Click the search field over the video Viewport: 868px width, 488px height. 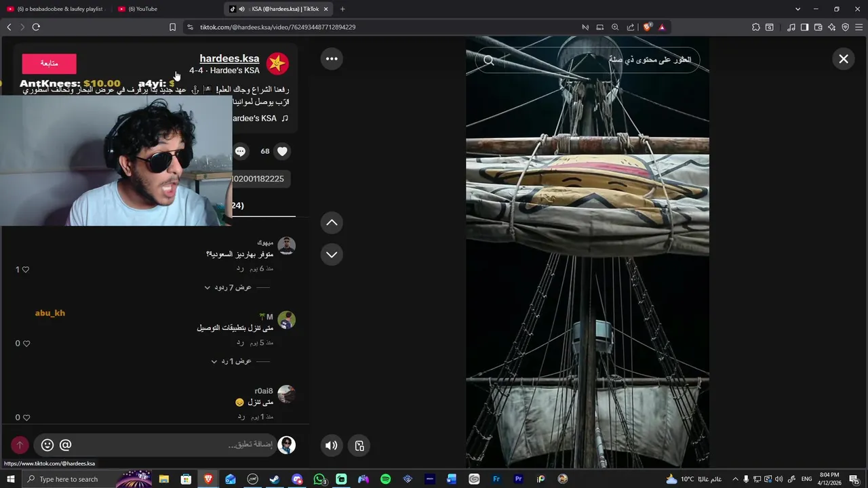587,60
